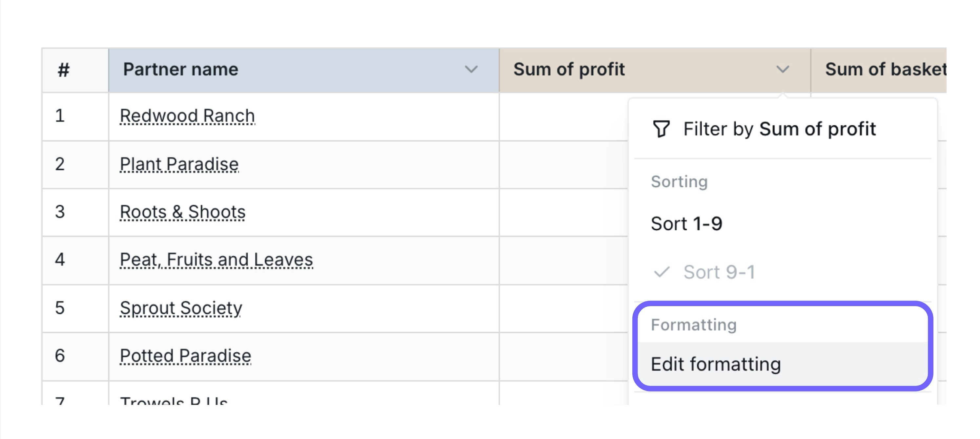The height and width of the screenshot is (439, 980).
Task: Open the Potted Paradise link
Action: pyautogui.click(x=185, y=356)
